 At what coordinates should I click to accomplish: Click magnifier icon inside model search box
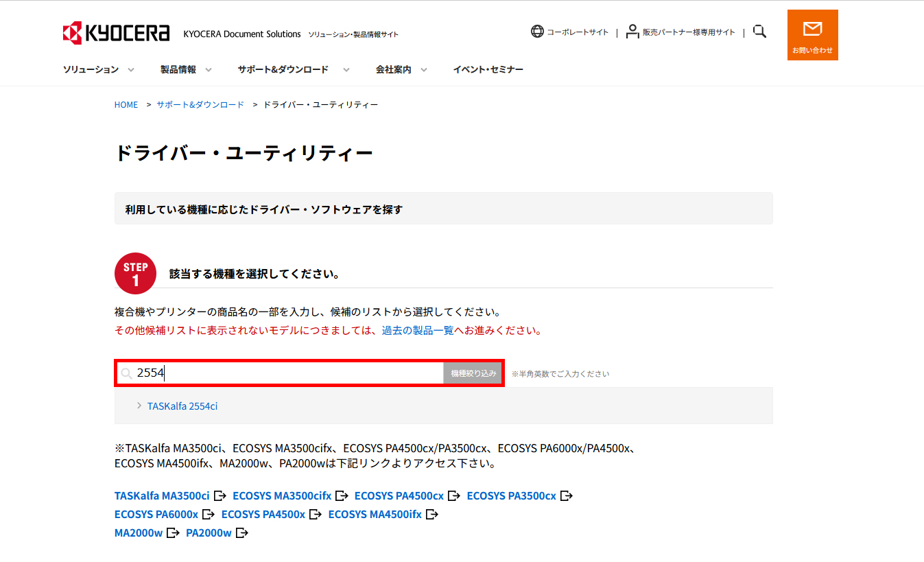tap(126, 373)
